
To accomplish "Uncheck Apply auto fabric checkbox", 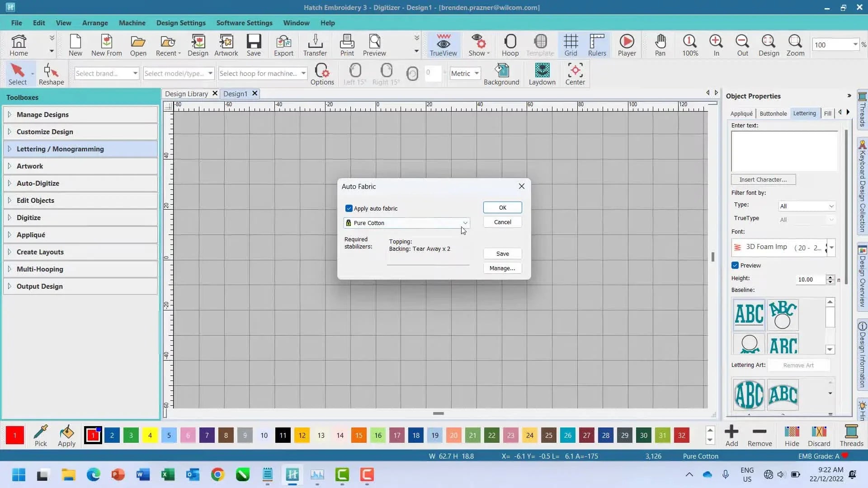I will click(x=349, y=208).
